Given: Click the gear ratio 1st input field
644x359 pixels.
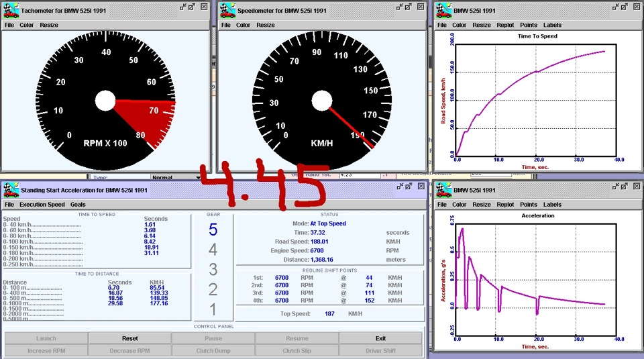Looking at the screenshot, I should click(360, 174).
